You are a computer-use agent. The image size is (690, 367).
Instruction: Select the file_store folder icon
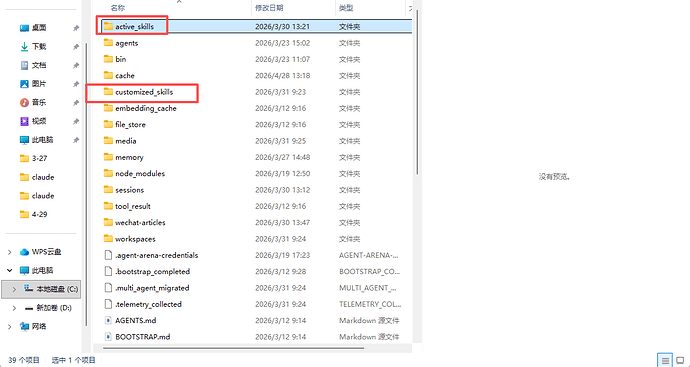(108, 125)
